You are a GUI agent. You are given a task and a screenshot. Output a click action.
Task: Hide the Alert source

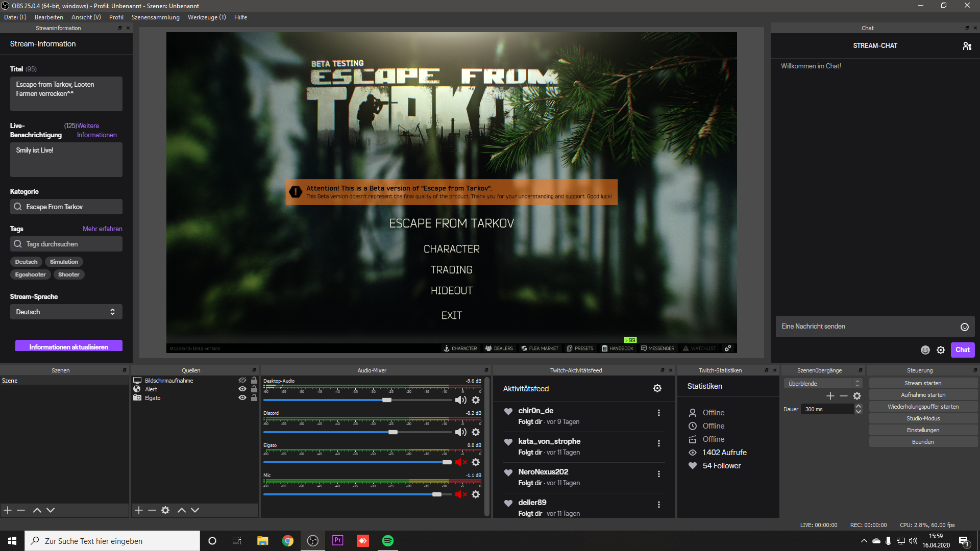(242, 389)
